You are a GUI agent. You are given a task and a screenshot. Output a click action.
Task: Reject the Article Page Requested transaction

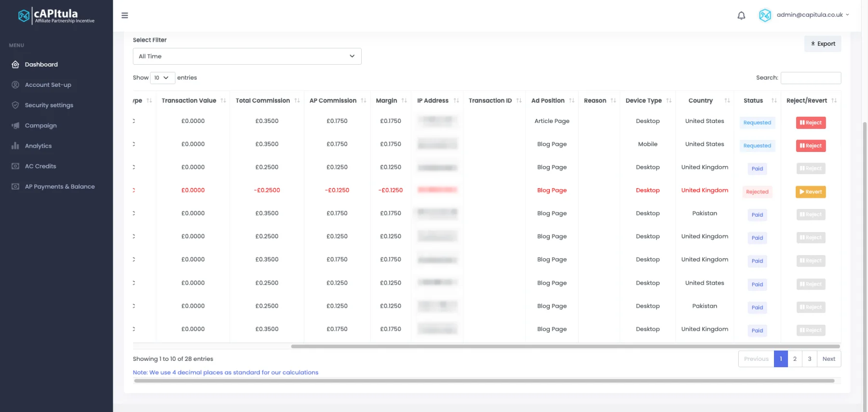coord(811,123)
